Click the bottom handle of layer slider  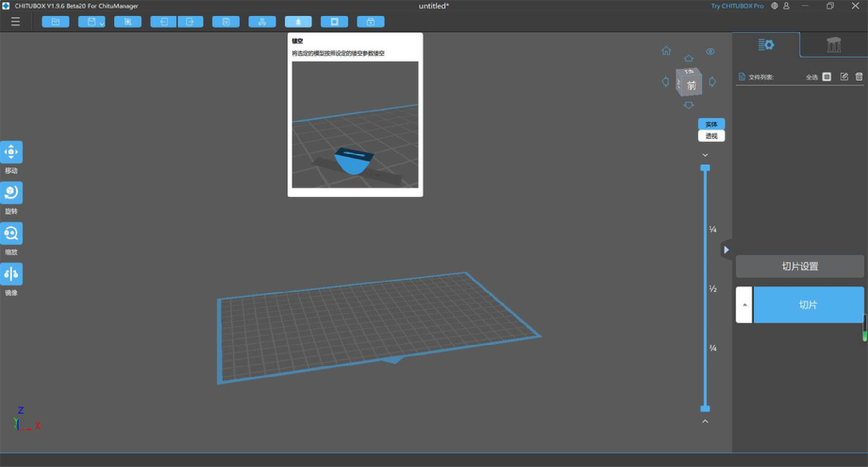click(705, 409)
